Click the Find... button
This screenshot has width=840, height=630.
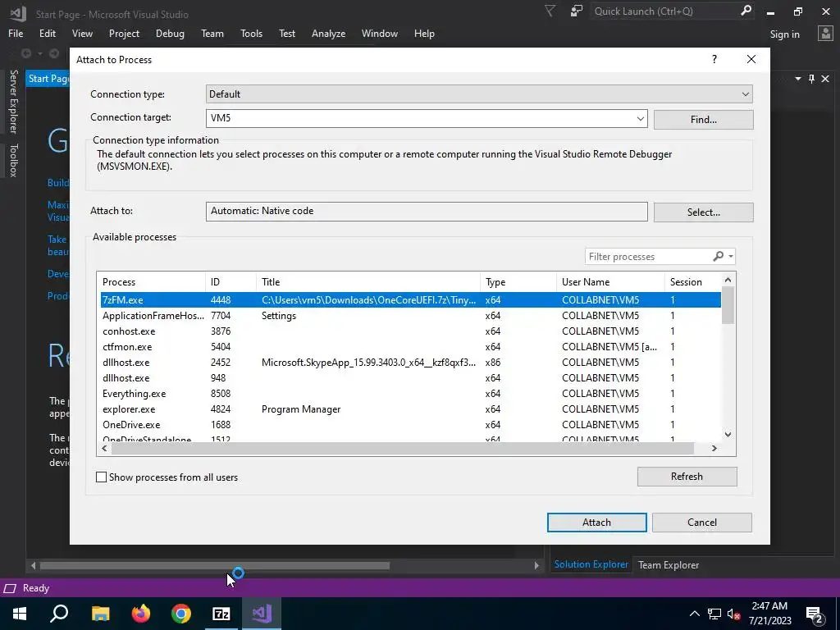(x=703, y=120)
